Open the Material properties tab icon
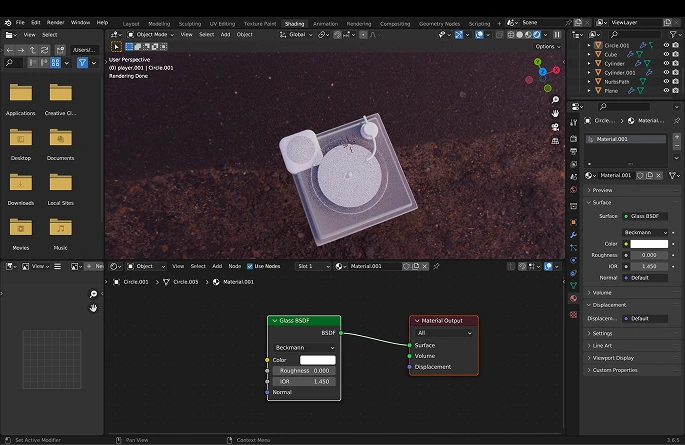The height and width of the screenshot is (445, 685). pos(574,298)
